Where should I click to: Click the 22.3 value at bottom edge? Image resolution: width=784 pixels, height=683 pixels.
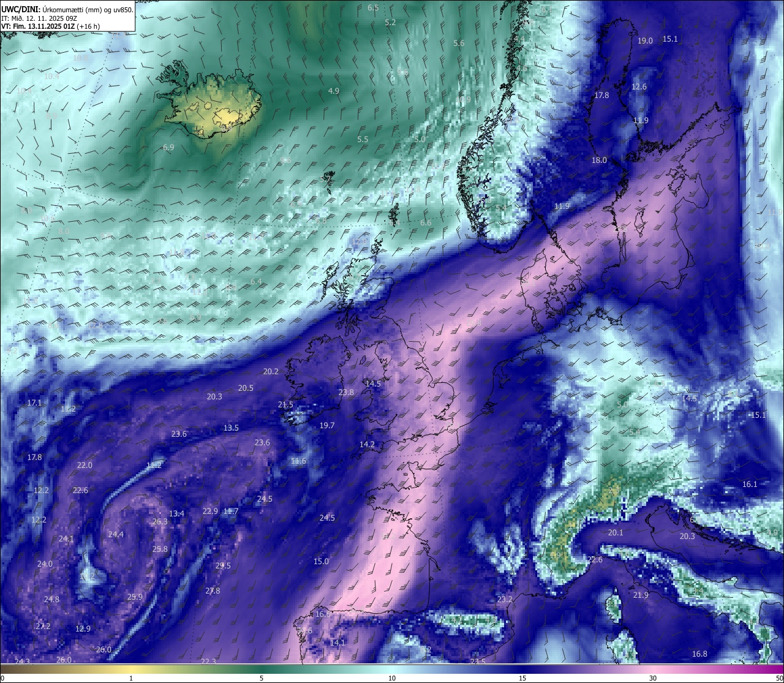click(x=208, y=661)
